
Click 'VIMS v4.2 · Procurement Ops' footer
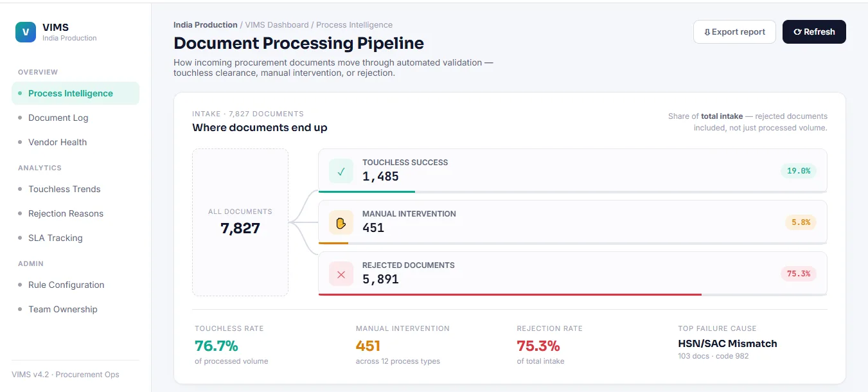pyautogui.click(x=66, y=375)
